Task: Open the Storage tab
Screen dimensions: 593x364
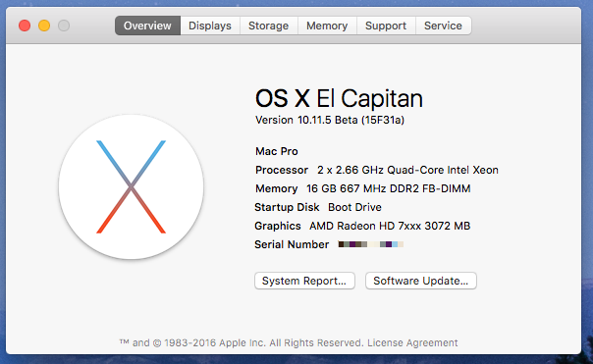Action: [268, 26]
